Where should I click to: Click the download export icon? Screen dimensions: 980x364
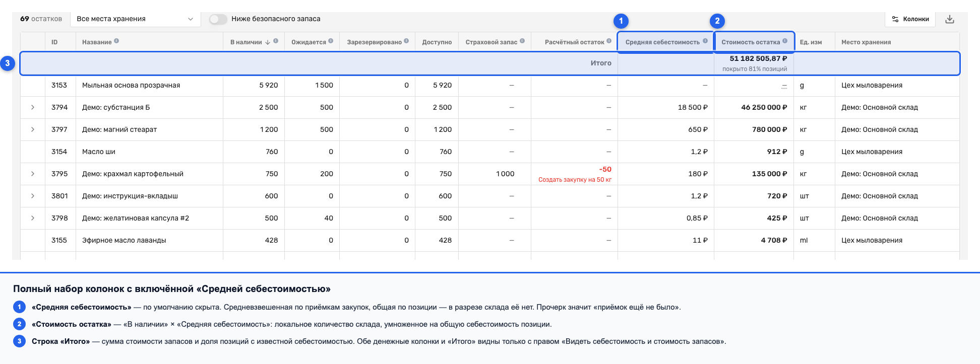(x=950, y=19)
